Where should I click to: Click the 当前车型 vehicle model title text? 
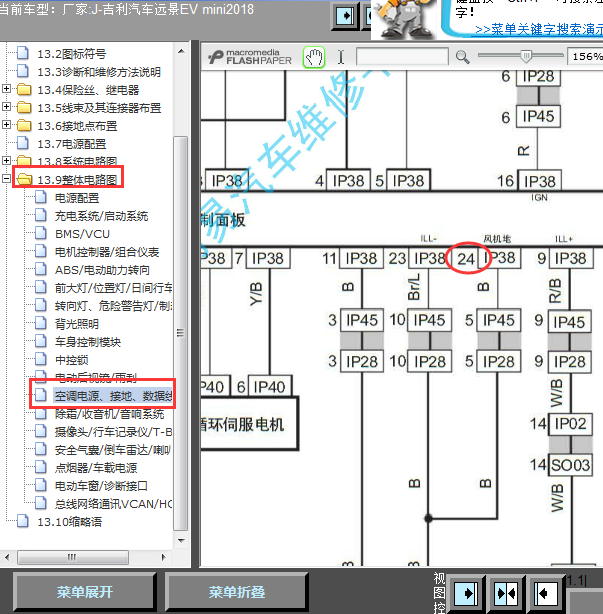[126, 9]
